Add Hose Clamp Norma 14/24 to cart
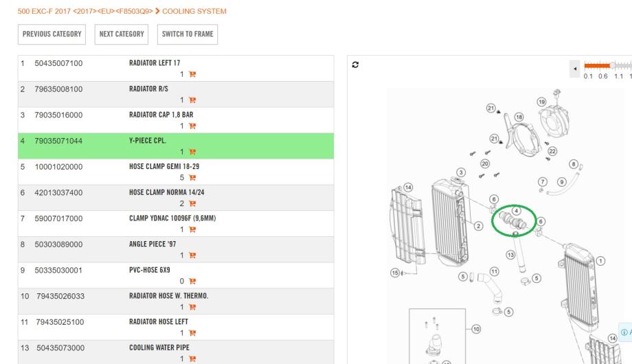The image size is (632, 364). coord(192,203)
